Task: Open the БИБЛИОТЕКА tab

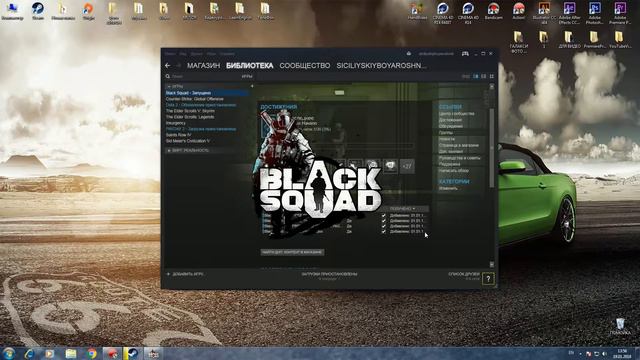Action: pyautogui.click(x=249, y=65)
